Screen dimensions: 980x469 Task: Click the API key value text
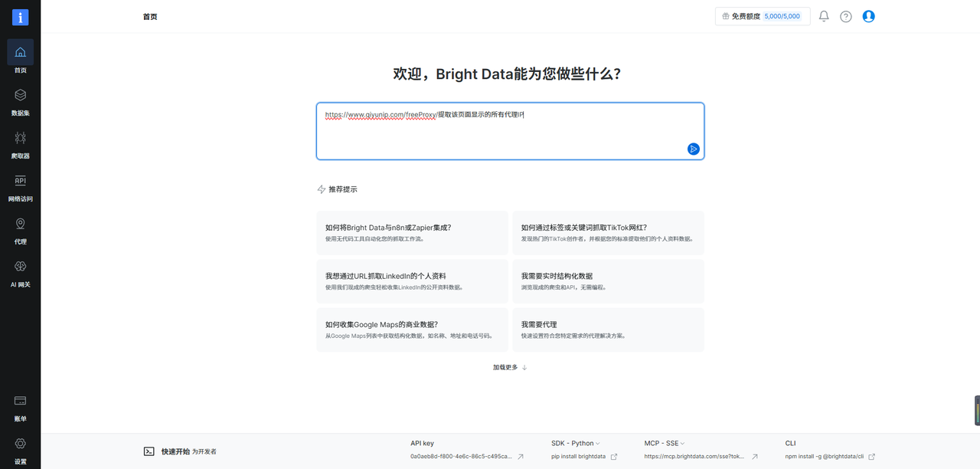(x=462, y=456)
